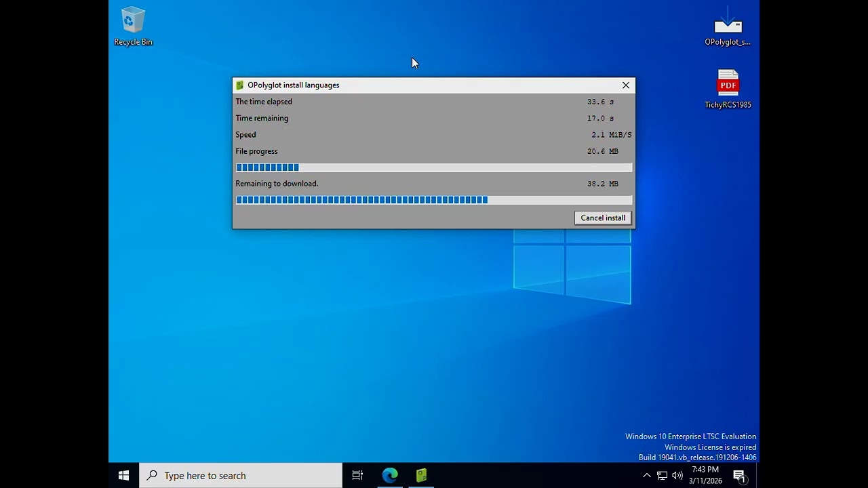Click the 2.1 MiB/S speed value
This screenshot has height=488, width=868.
(611, 135)
